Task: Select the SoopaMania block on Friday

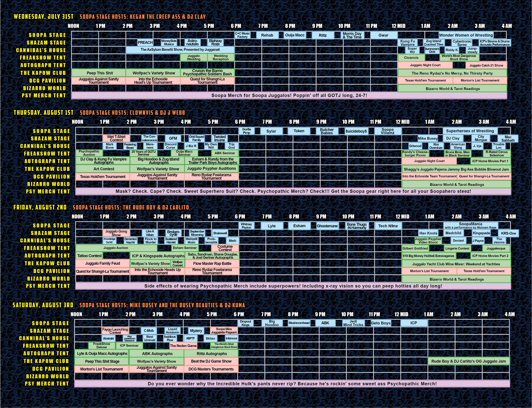Action: pos(471,226)
